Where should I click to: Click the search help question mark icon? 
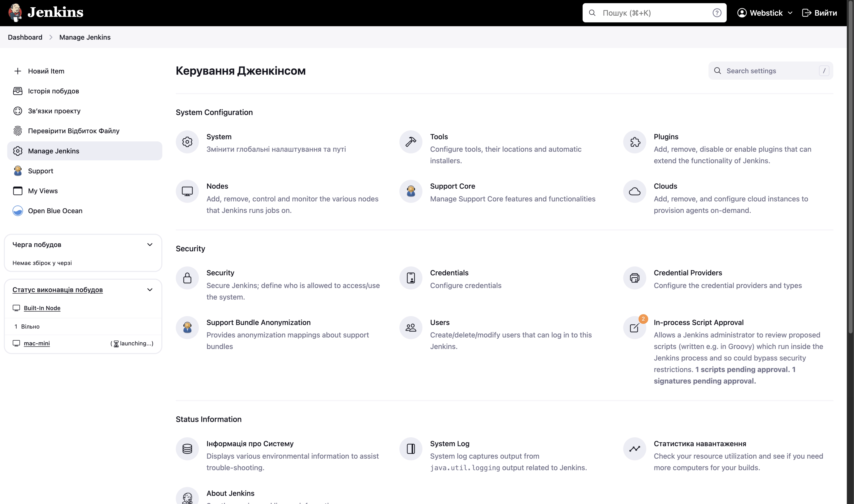tap(717, 13)
